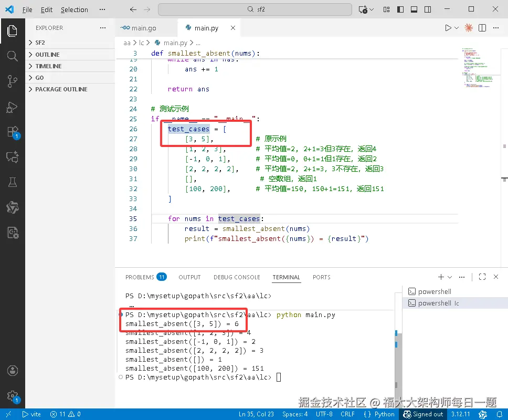Open the Testing flask view

(x=12, y=182)
